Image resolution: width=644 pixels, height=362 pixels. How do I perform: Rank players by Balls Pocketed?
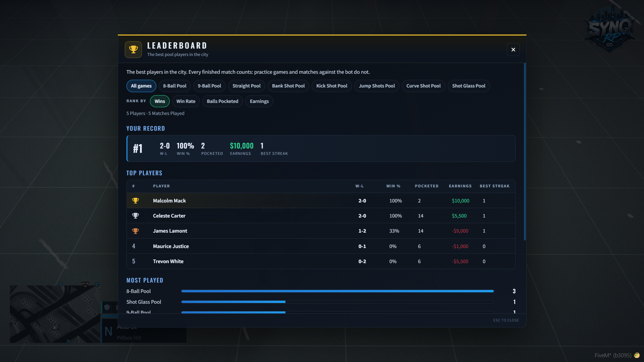pyautogui.click(x=222, y=101)
